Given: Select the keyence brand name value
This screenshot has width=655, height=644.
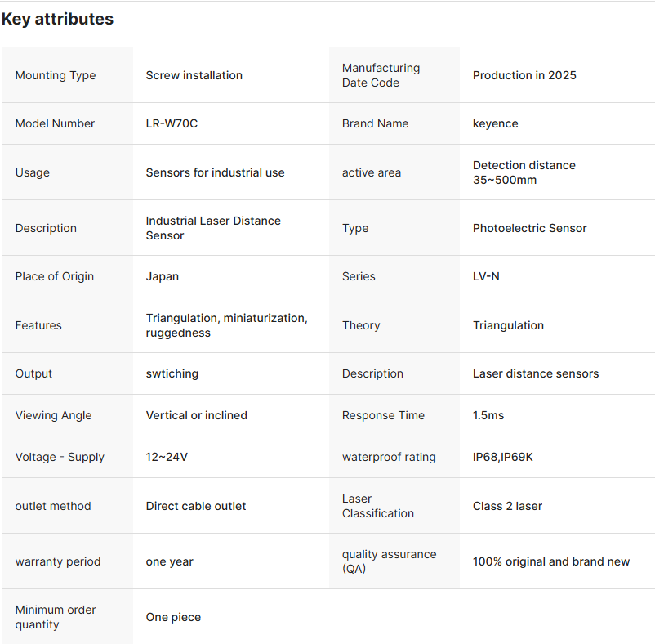Looking at the screenshot, I should point(495,123).
